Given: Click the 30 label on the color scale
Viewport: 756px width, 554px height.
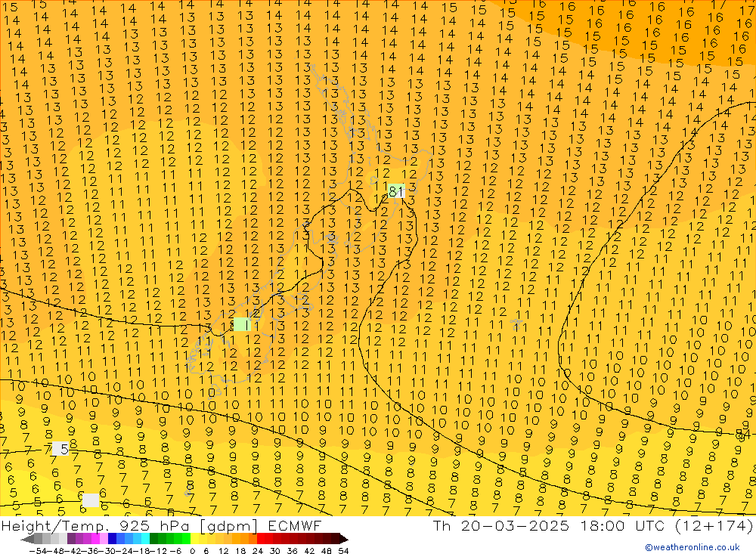Looking at the screenshot, I should pyautogui.click(x=275, y=551).
